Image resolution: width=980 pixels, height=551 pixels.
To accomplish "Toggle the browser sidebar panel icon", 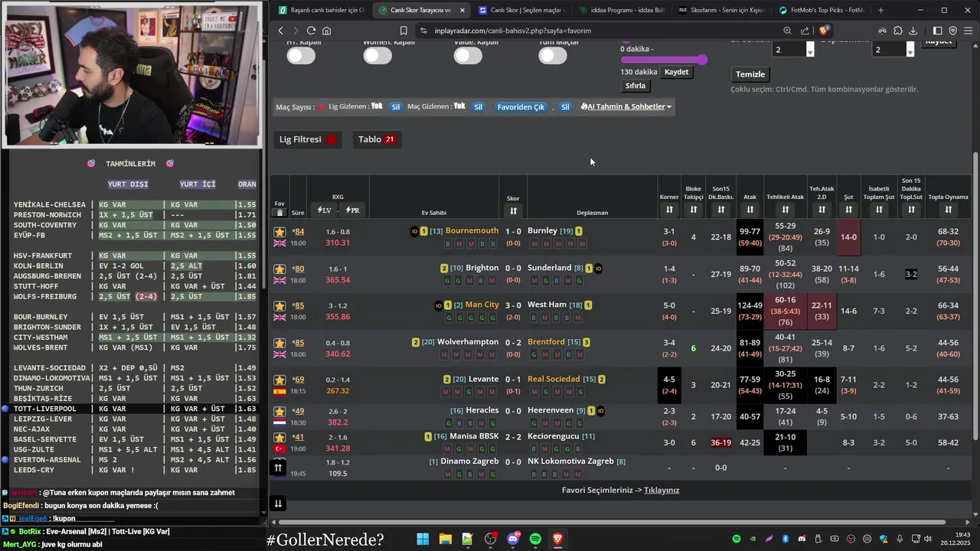I will coord(938,31).
